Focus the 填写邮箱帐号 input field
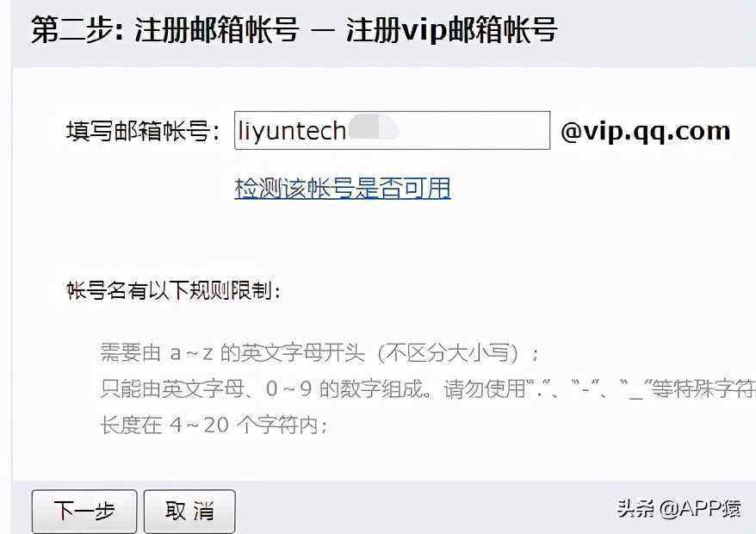Screen dimensions: 756x534 (392, 130)
